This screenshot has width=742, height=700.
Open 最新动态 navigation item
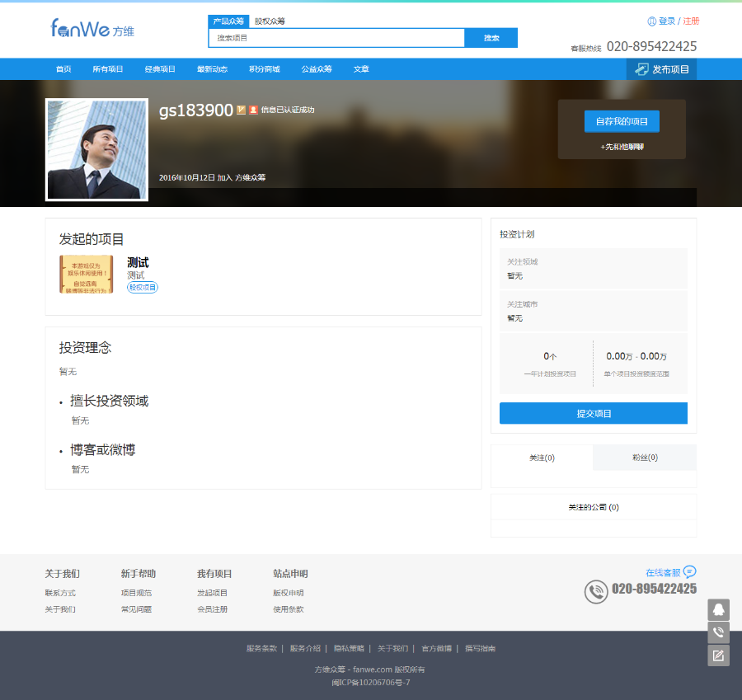tap(212, 69)
